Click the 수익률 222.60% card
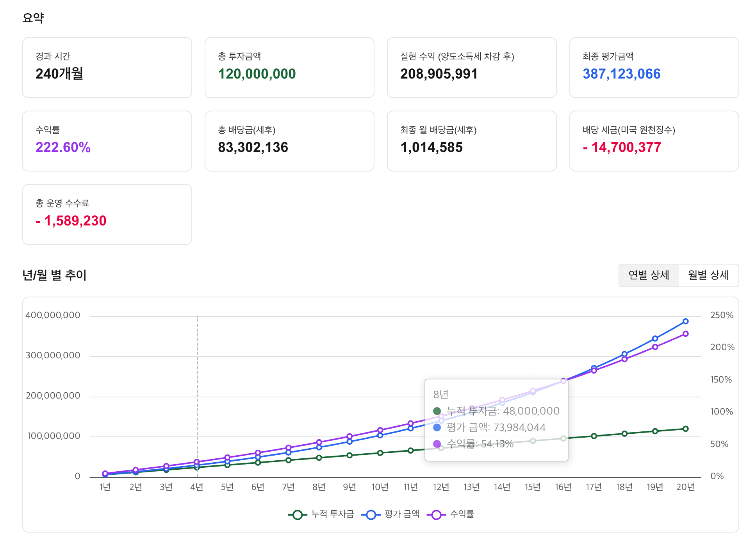This screenshot has height=540, width=756. pos(107,141)
